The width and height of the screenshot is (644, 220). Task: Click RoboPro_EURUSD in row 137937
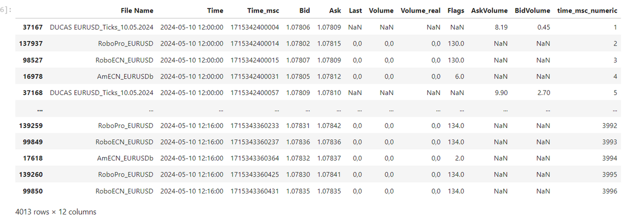pos(126,43)
